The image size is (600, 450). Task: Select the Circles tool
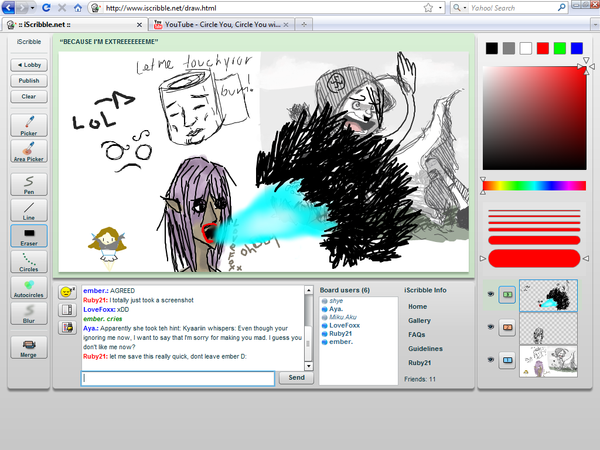click(29, 262)
